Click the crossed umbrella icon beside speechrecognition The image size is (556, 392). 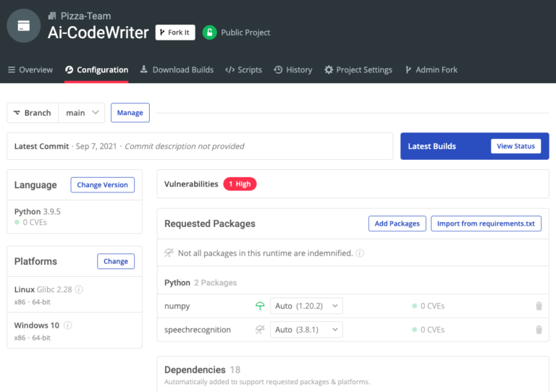(x=260, y=330)
